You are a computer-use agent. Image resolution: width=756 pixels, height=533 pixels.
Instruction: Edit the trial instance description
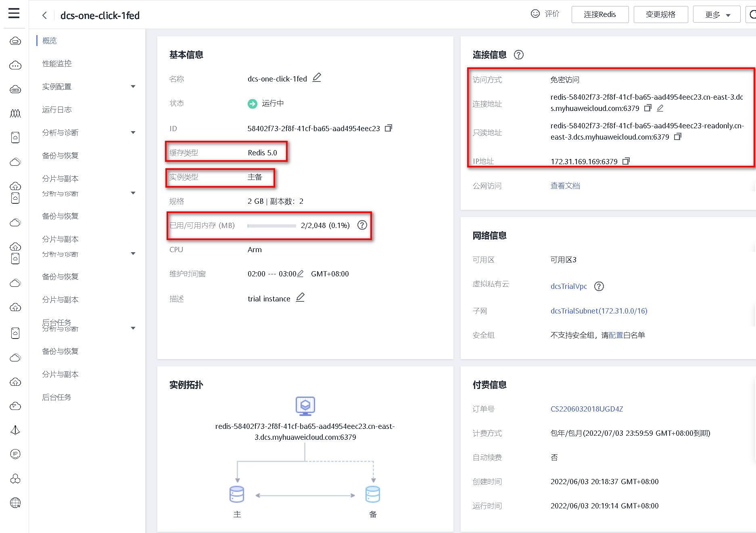point(300,298)
